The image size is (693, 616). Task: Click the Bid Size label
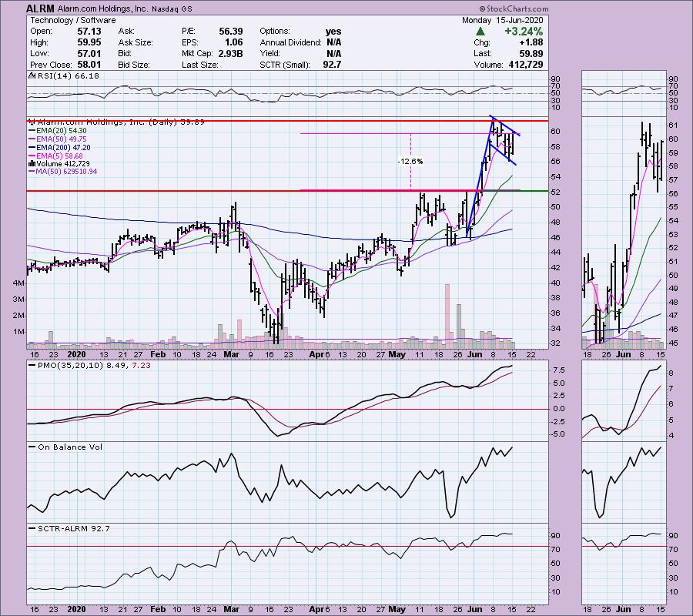pyautogui.click(x=134, y=65)
